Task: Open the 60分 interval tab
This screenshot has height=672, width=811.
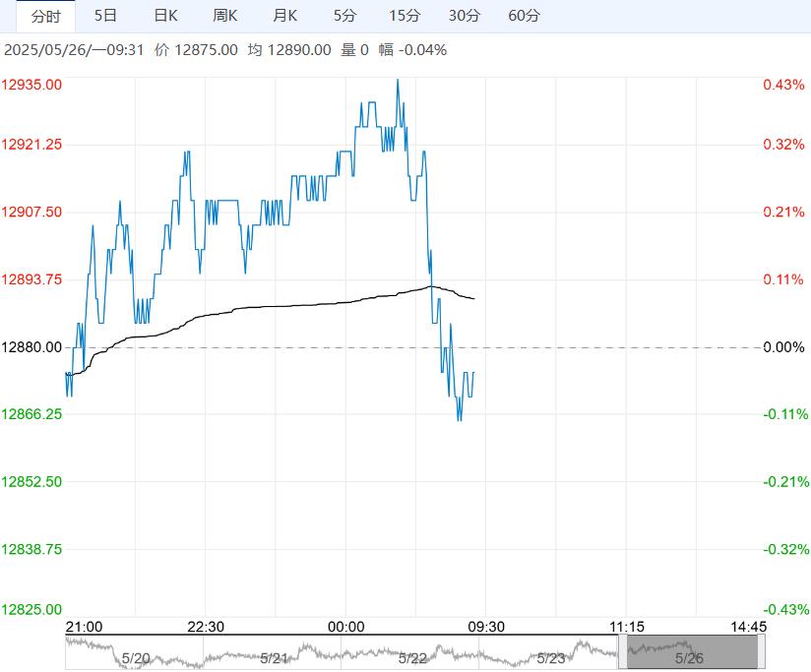Action: (525, 16)
